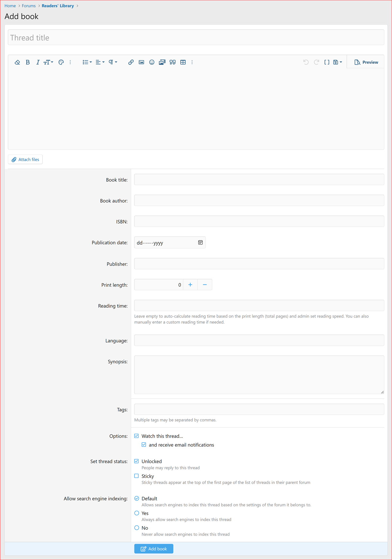Toggle BB code mode brackets icon
Screen dimensions: 392x560
point(327,62)
